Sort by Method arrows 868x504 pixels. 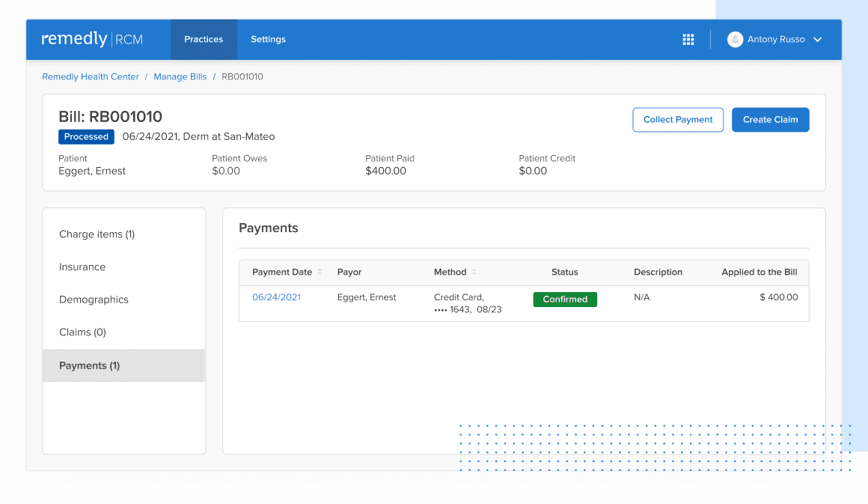pos(474,272)
